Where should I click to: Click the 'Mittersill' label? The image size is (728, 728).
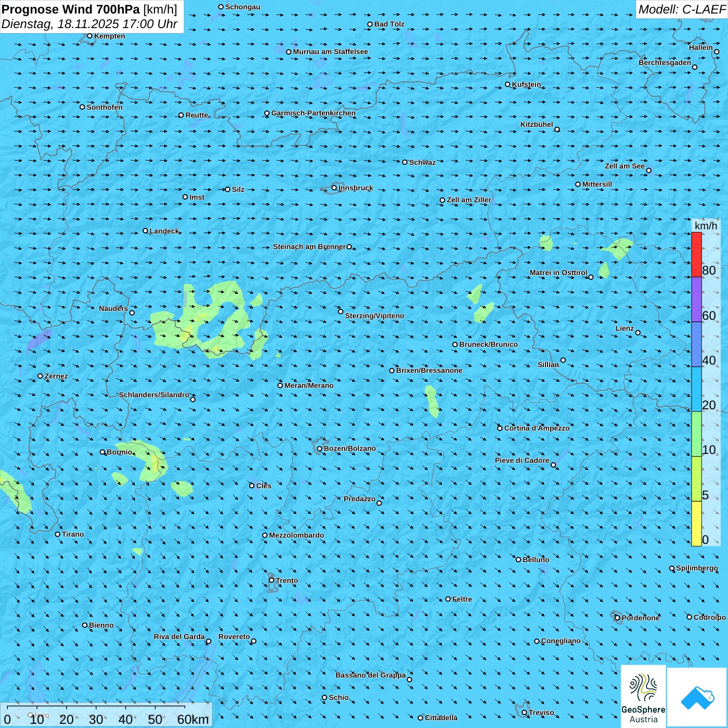597,184
